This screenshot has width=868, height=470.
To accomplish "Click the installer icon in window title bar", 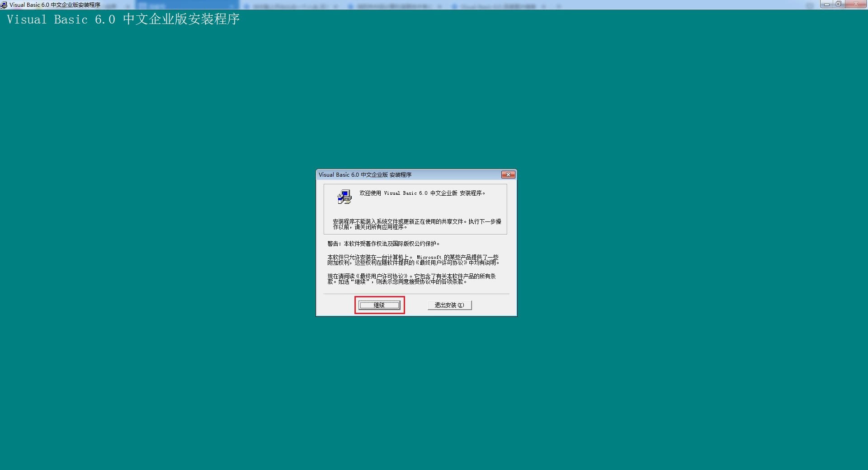I will click(4, 5).
